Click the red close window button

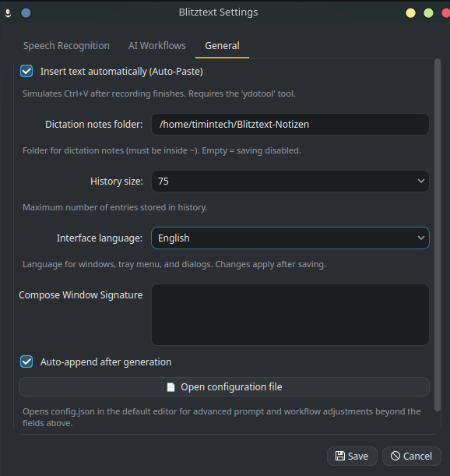pos(446,13)
